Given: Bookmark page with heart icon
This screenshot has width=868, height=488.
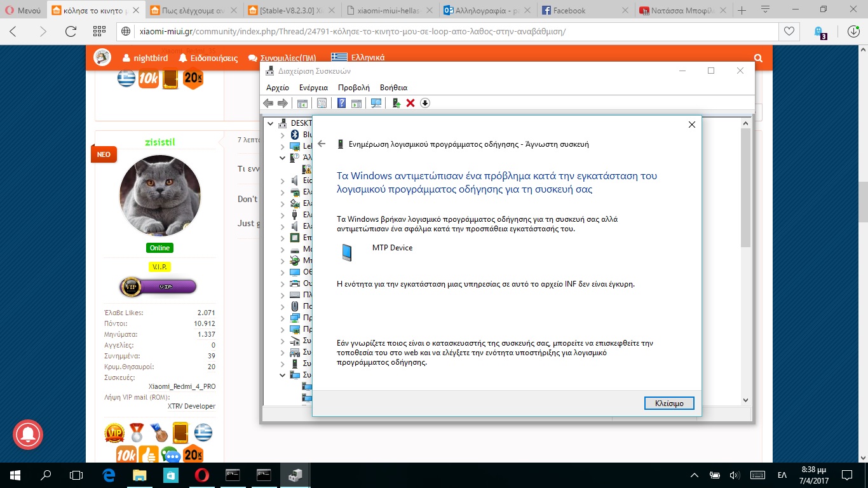Looking at the screenshot, I should [789, 31].
